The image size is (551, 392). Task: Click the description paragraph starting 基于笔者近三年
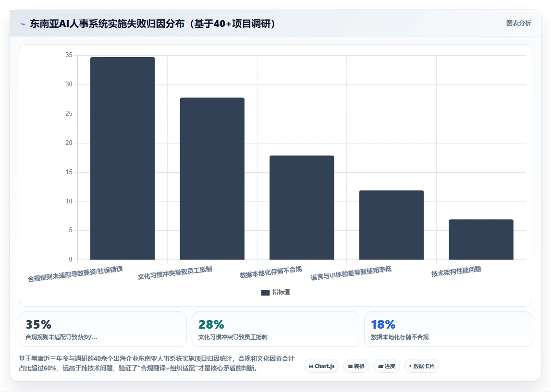(x=157, y=363)
